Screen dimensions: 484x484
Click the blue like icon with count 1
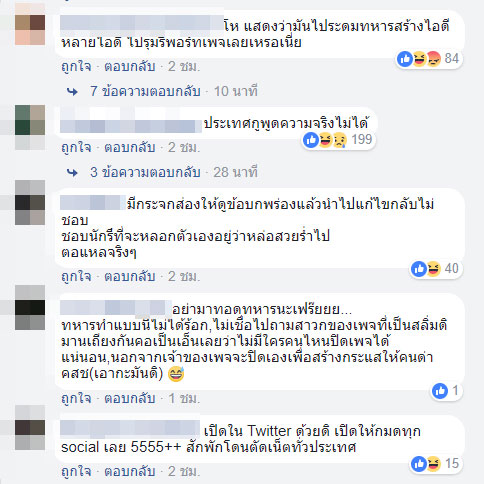pos(440,391)
